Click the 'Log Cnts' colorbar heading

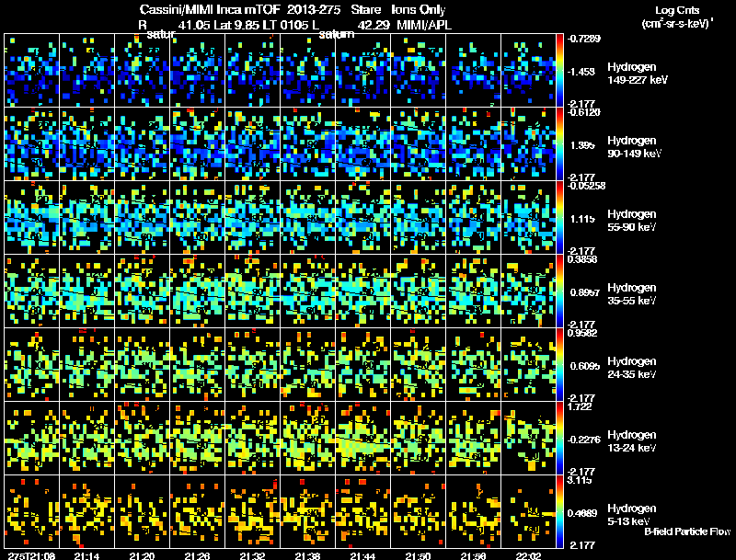tap(677, 10)
